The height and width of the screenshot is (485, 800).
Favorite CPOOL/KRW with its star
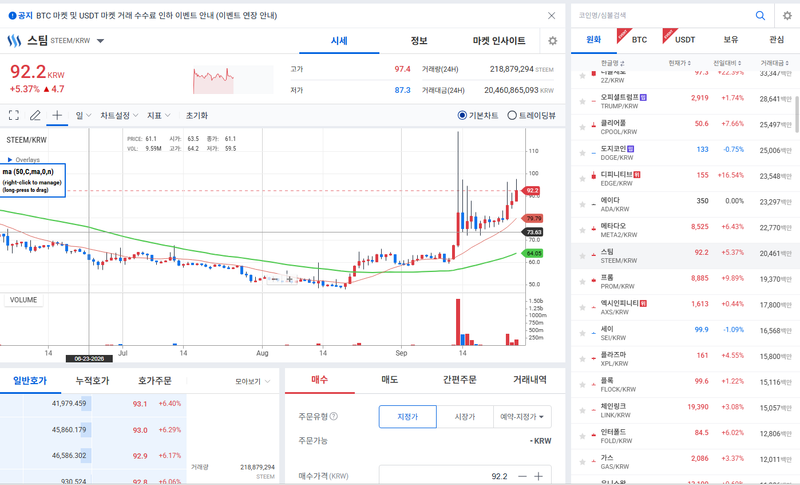point(582,127)
